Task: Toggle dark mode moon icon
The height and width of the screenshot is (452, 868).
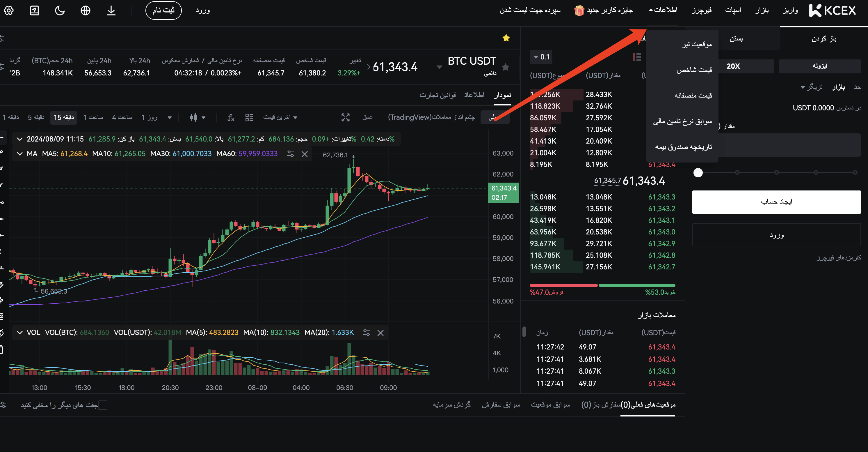Action: [x=60, y=10]
